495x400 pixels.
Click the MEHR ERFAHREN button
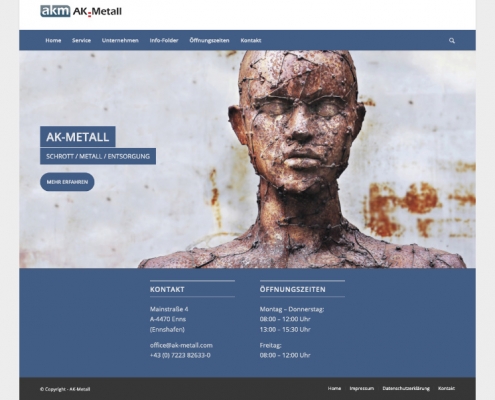(x=67, y=182)
